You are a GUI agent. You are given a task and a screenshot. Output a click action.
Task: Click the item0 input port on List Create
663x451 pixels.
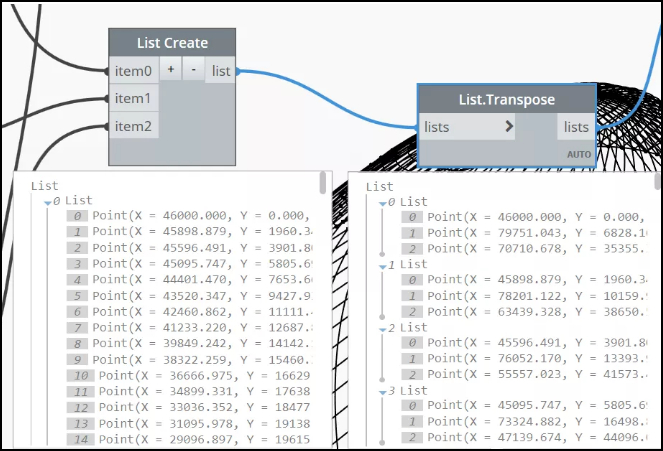tap(134, 71)
